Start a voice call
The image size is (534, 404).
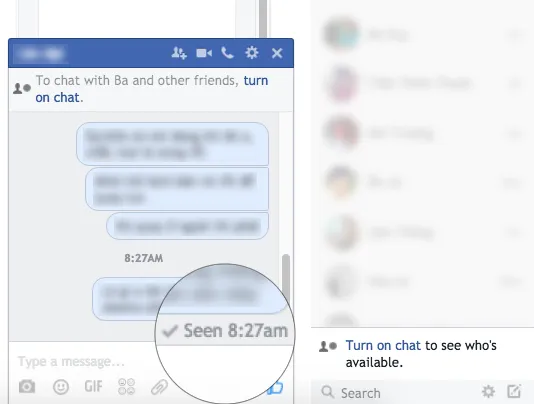(227, 53)
